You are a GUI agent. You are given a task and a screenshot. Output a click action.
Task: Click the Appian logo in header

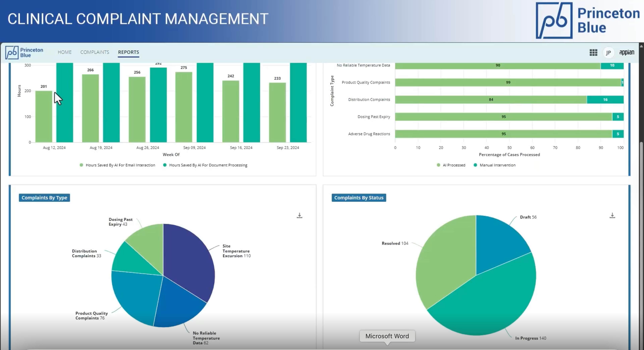point(627,52)
